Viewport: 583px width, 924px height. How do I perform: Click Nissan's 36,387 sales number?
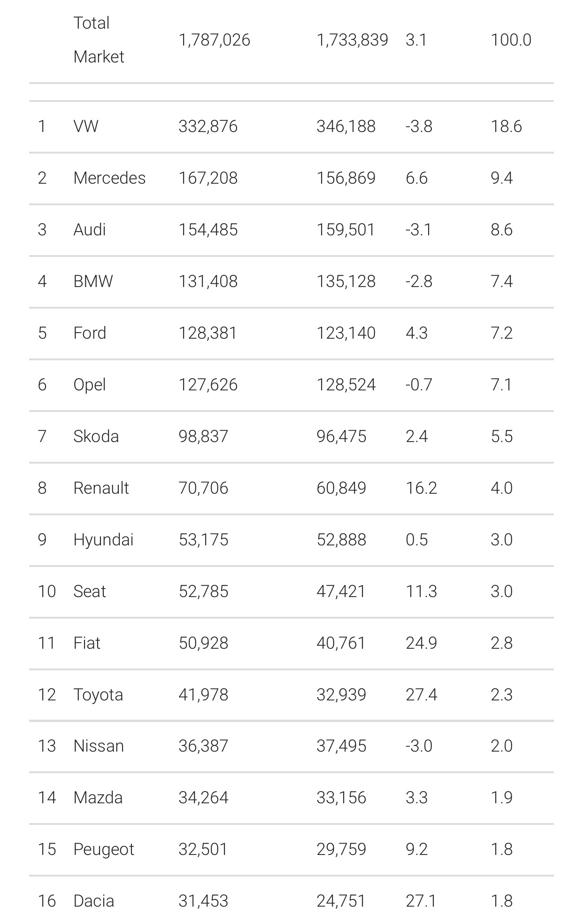(x=203, y=746)
